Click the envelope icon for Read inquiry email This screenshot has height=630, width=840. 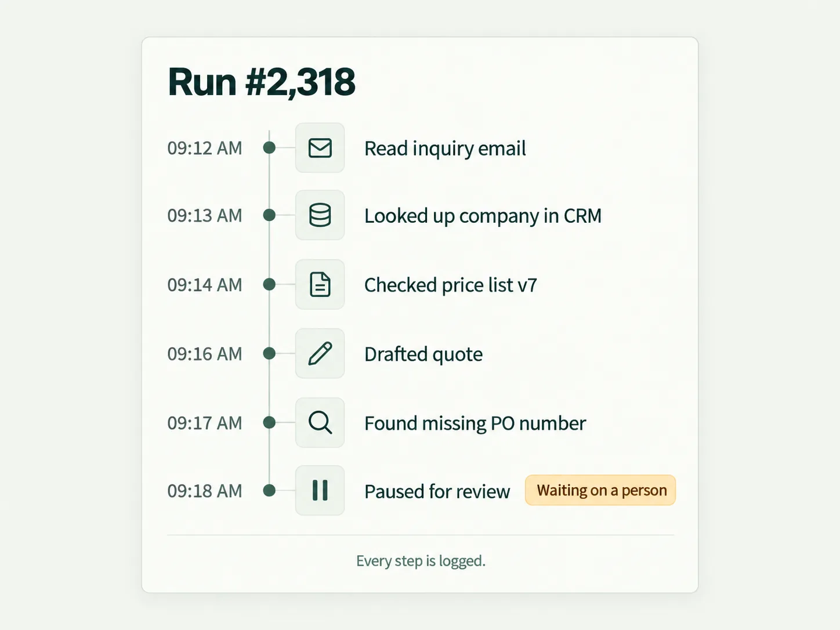[320, 148]
